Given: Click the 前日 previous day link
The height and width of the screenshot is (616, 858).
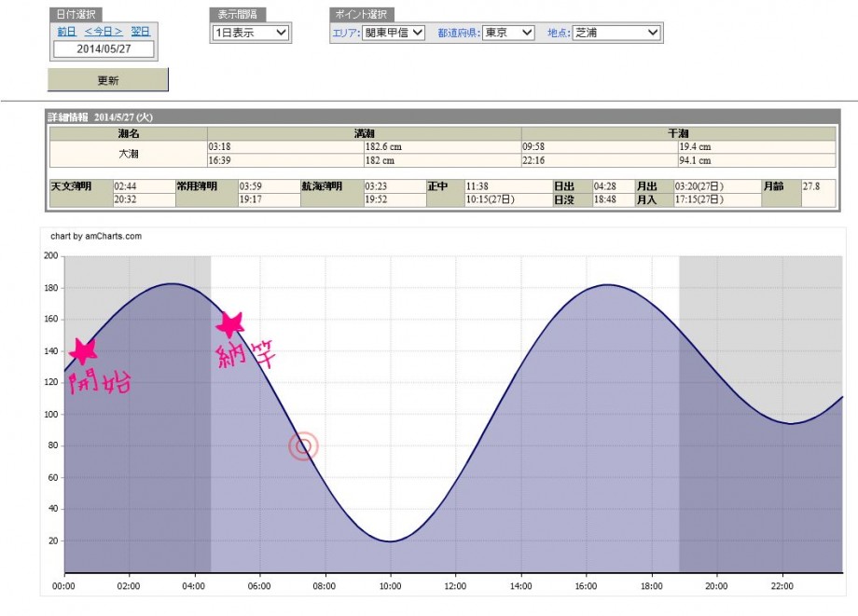Looking at the screenshot, I should click(67, 32).
